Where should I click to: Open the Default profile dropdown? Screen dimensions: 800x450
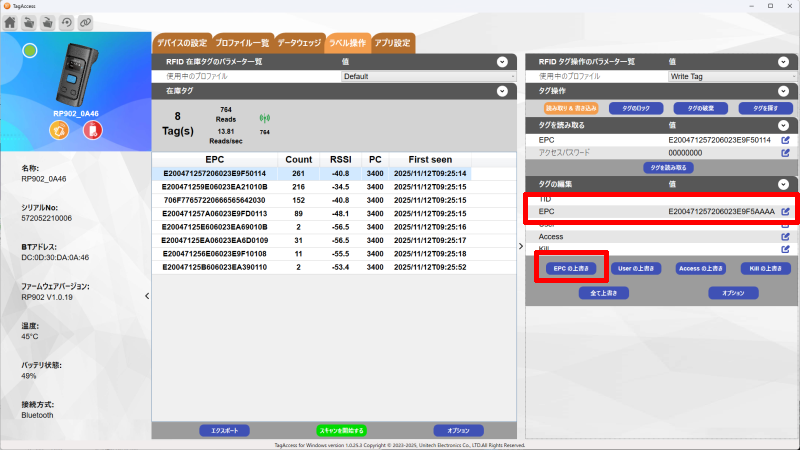[429, 76]
